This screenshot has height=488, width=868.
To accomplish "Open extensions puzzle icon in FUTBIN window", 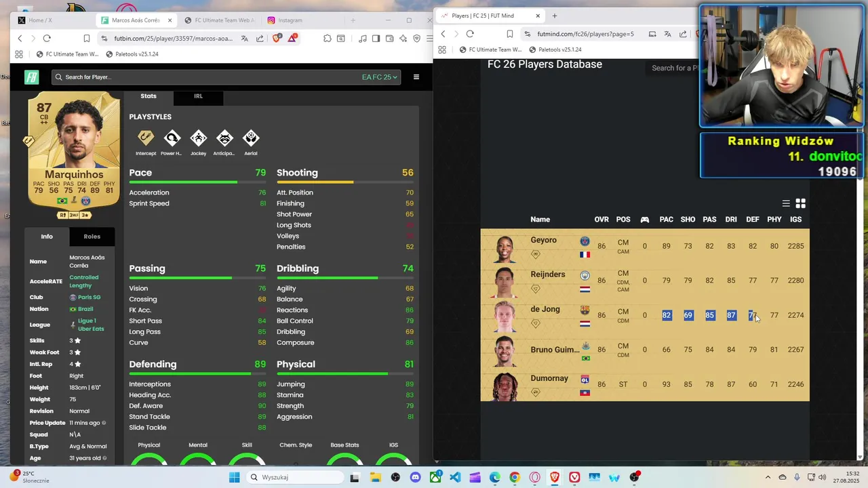I will [x=328, y=39].
